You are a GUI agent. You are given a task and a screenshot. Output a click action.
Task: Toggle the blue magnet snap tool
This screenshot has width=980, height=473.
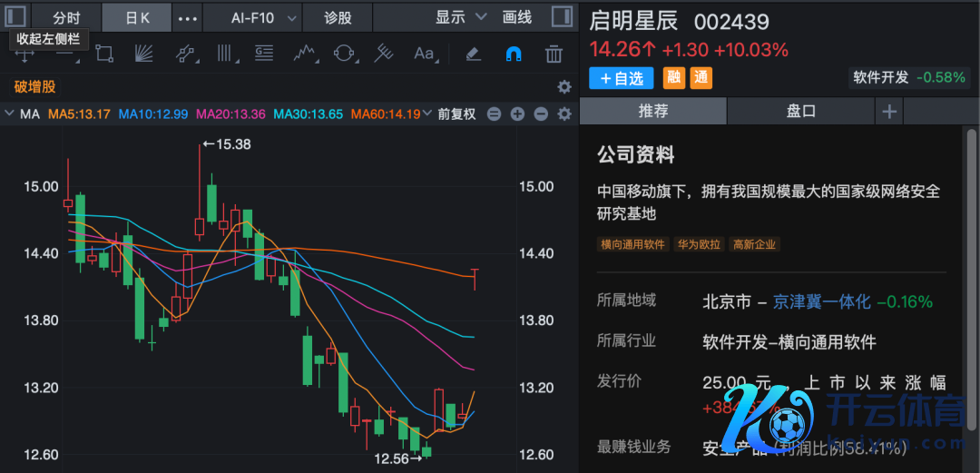point(513,54)
